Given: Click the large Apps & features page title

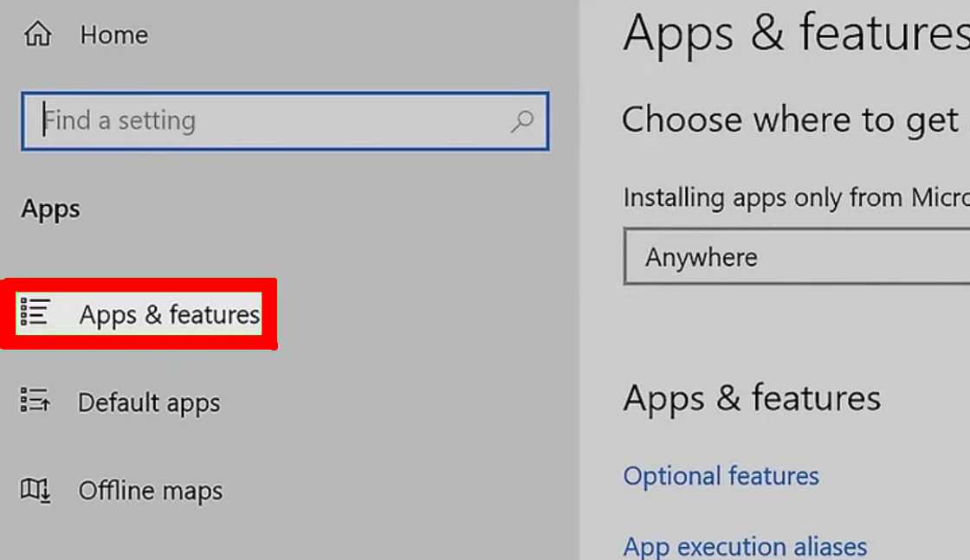Looking at the screenshot, I should 795,35.
